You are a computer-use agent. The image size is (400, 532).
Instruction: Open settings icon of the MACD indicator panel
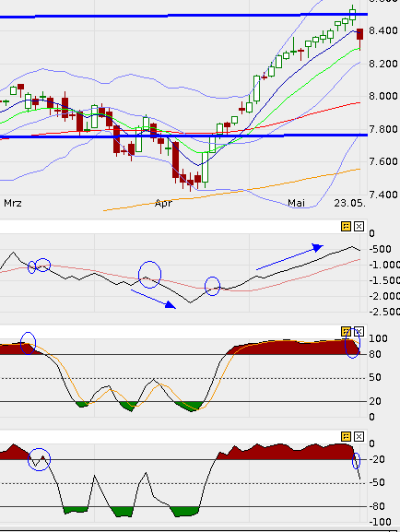click(346, 226)
